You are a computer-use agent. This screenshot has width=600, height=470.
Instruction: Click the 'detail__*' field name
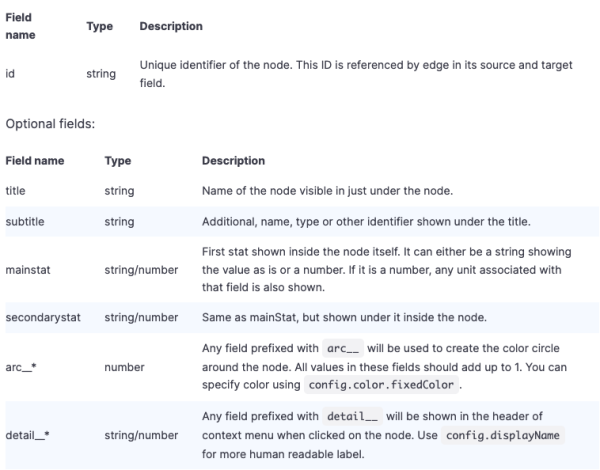[x=28, y=435]
